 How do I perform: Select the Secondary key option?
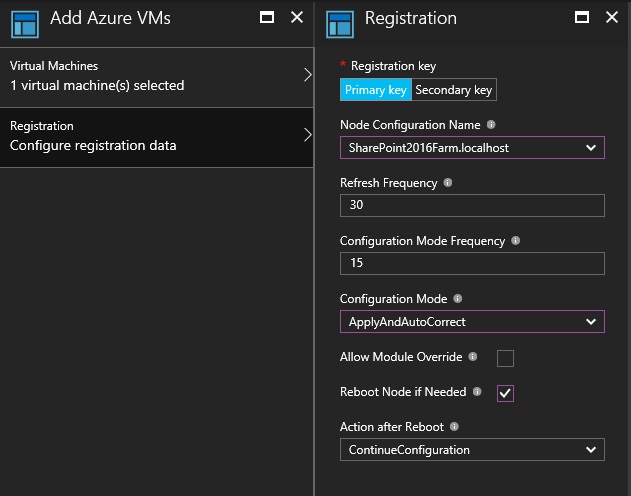[x=454, y=90]
